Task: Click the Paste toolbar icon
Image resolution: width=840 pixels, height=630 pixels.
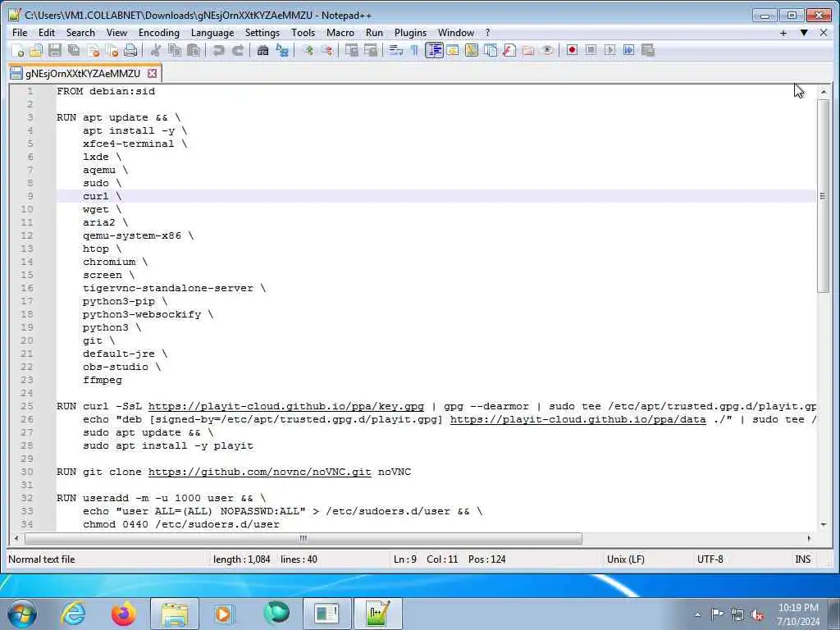Action: click(x=194, y=50)
